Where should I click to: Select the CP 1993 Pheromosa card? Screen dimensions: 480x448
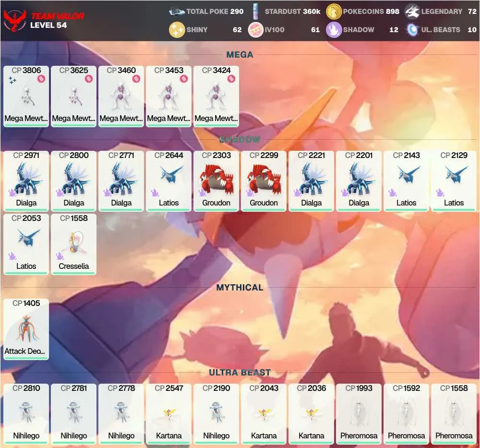pyautogui.click(x=359, y=414)
